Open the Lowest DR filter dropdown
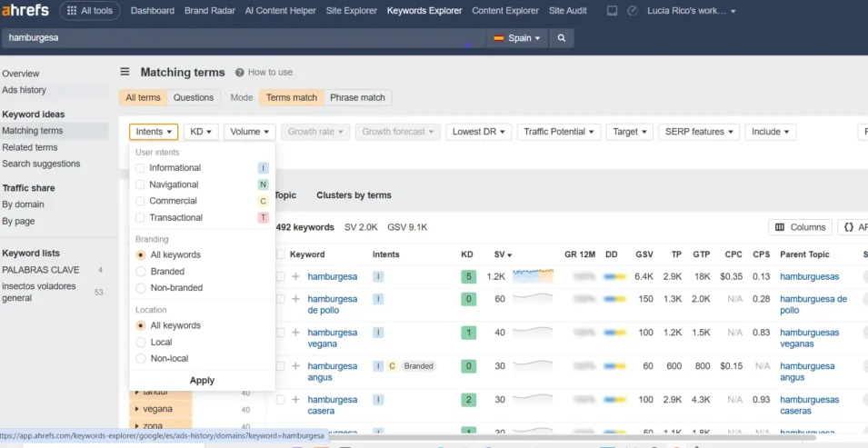The width and height of the screenshot is (868, 448). pyautogui.click(x=478, y=132)
